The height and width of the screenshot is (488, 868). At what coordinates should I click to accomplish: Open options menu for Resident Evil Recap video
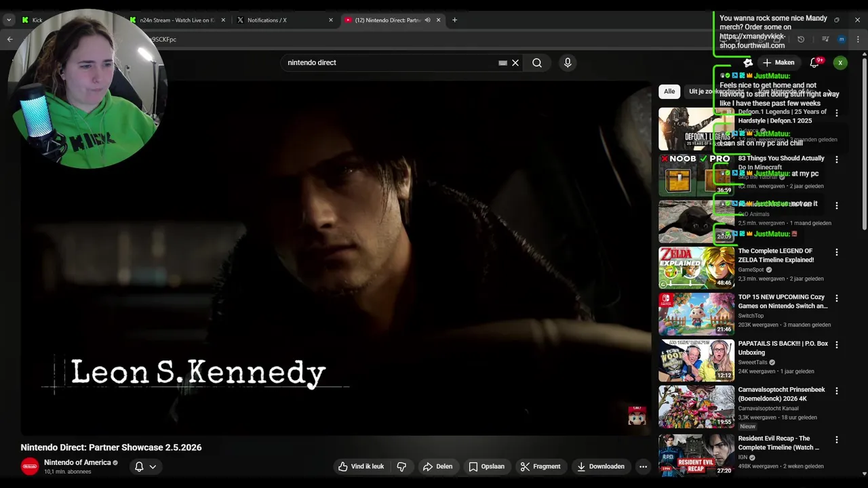[x=836, y=439]
